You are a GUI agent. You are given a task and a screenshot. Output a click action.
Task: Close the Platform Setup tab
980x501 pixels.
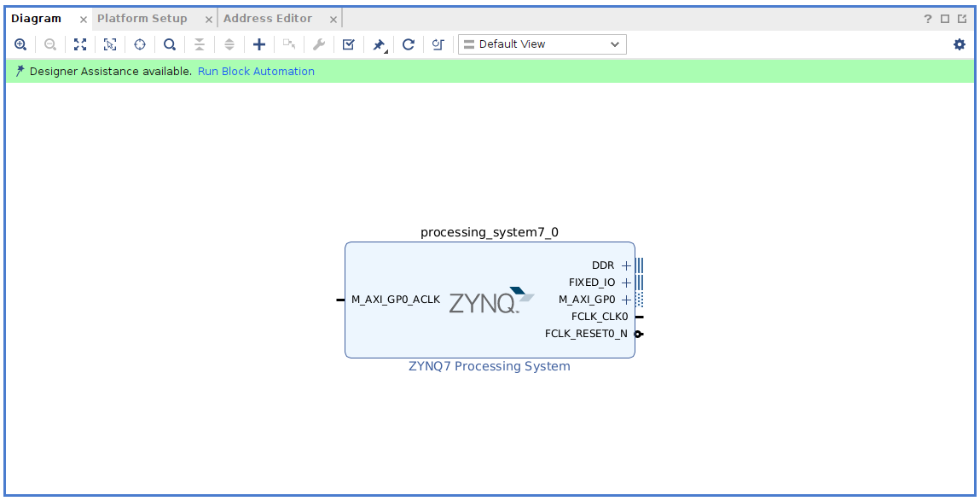pyautogui.click(x=209, y=20)
